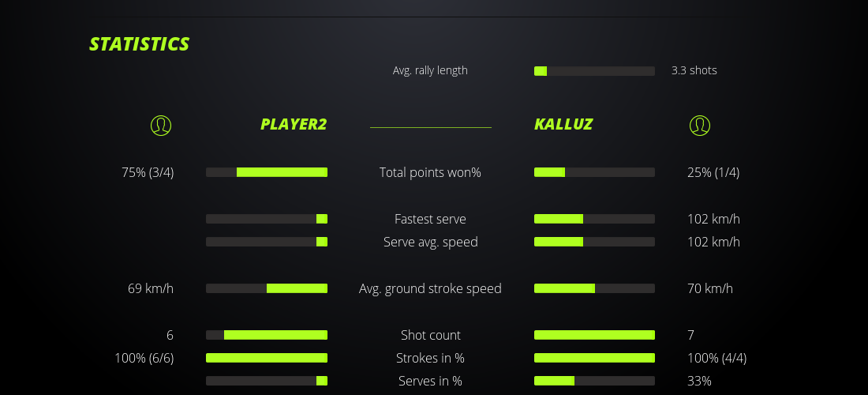Click the PLAYER2 avatar icon

(161, 125)
